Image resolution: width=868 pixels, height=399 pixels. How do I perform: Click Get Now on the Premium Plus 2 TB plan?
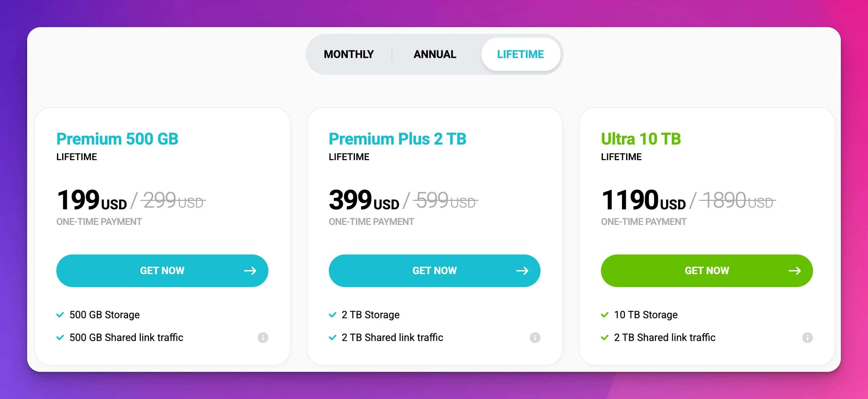[435, 270]
